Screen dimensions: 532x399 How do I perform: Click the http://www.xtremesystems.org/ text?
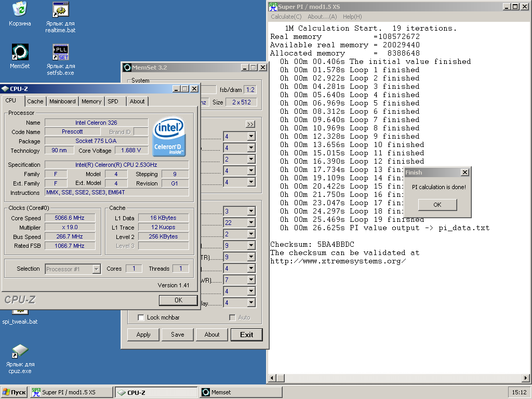coord(338,261)
